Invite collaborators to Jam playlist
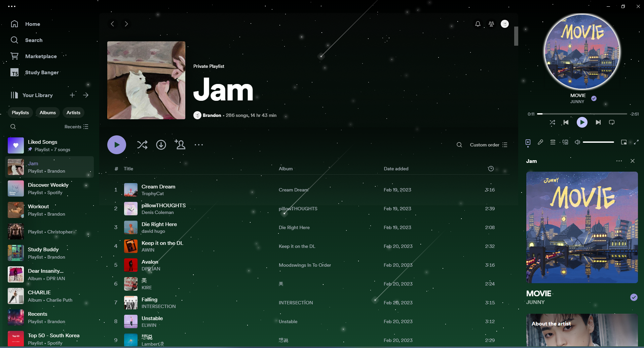644x348 pixels. pyautogui.click(x=180, y=144)
